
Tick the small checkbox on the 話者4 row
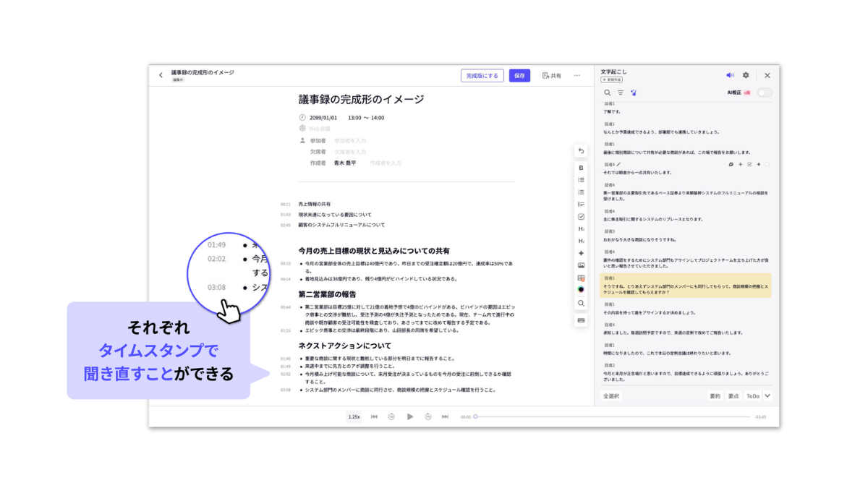749,164
